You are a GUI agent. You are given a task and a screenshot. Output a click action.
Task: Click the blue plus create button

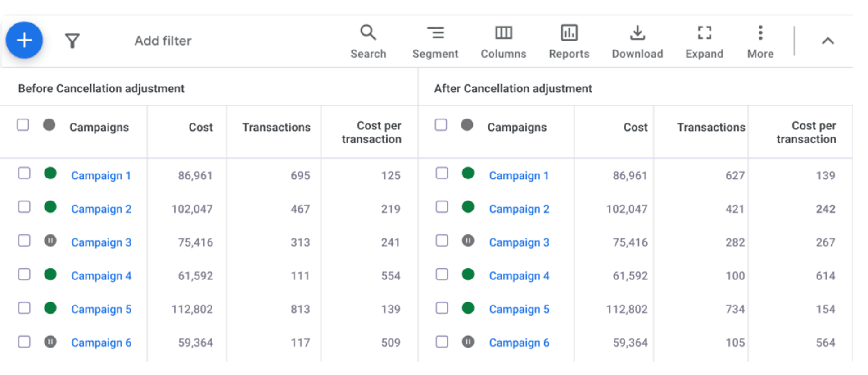click(x=24, y=40)
